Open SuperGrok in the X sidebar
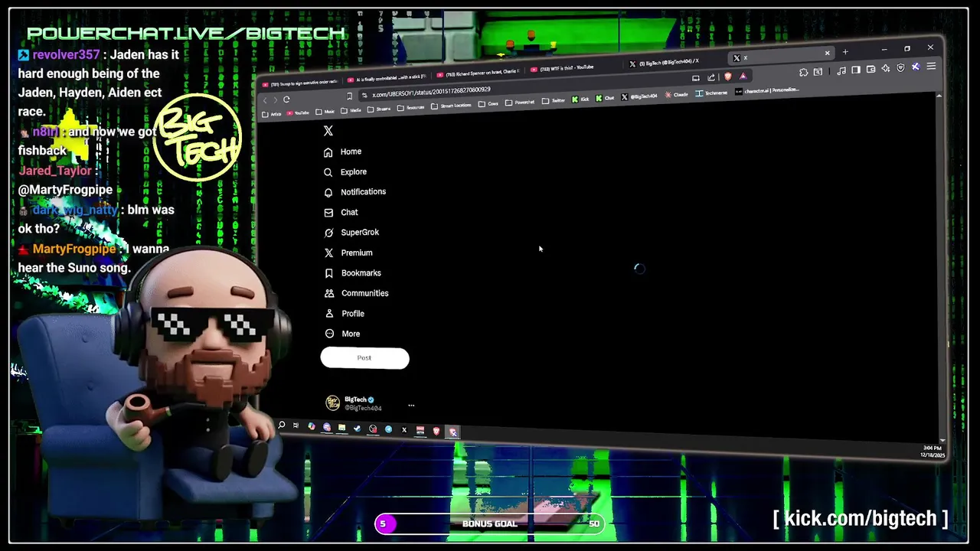The width and height of the screenshot is (980, 551). pyautogui.click(x=351, y=233)
